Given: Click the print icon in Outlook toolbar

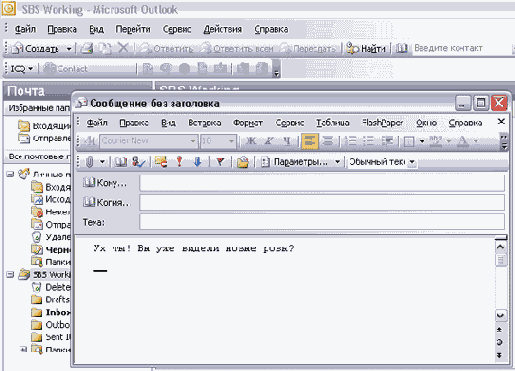Looking at the screenshot, I should [87, 48].
